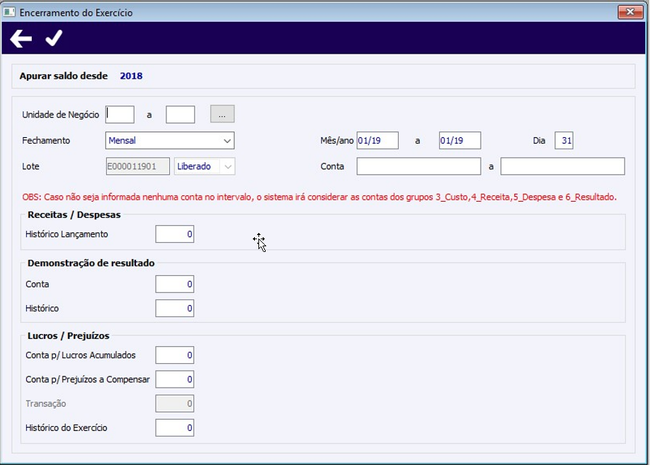This screenshot has height=465, width=650.
Task: Click the Demonstração de resultado group title
Action: coord(91,263)
